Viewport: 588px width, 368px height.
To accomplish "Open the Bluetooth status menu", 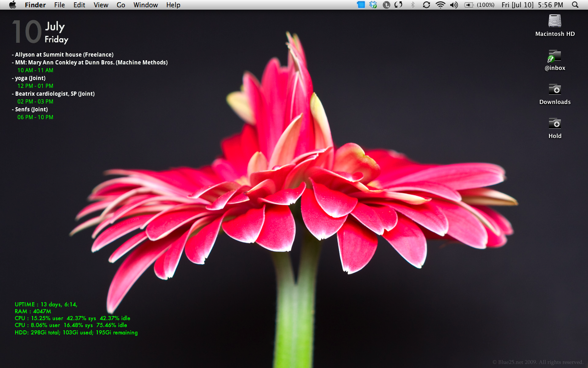I will (x=413, y=5).
